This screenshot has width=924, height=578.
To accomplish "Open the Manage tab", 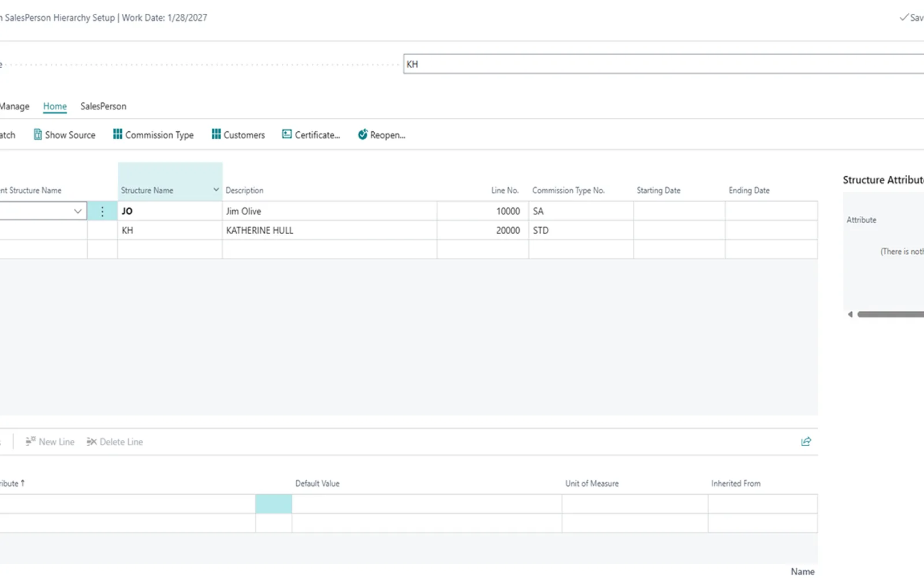I will tap(14, 106).
